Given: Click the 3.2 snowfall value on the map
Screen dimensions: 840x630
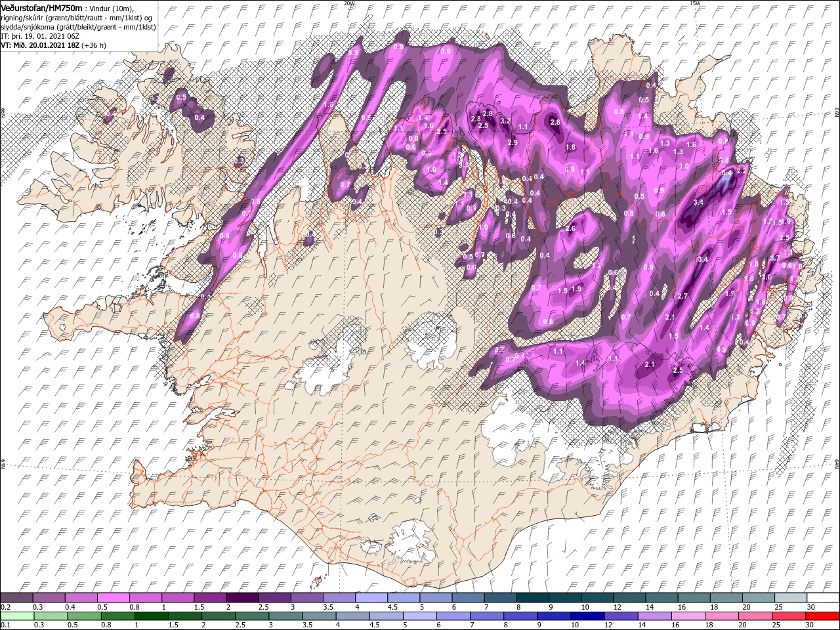Looking at the screenshot, I should pos(505,121).
